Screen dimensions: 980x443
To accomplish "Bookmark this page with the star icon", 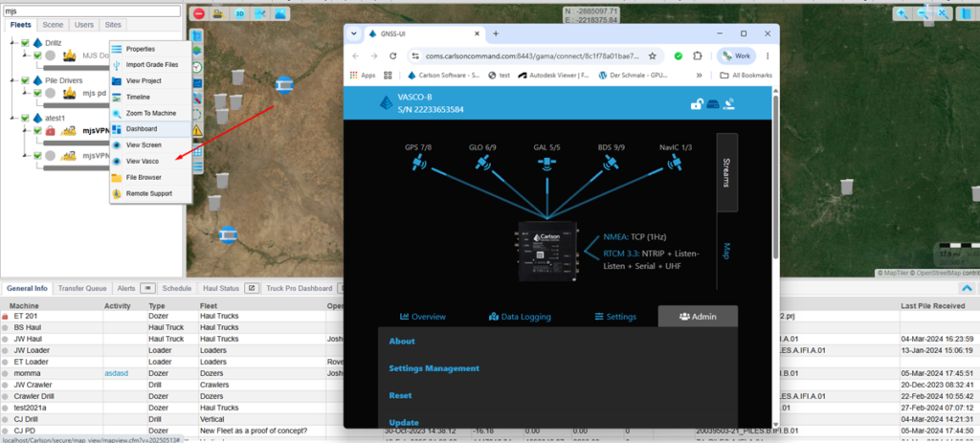I will (652, 55).
